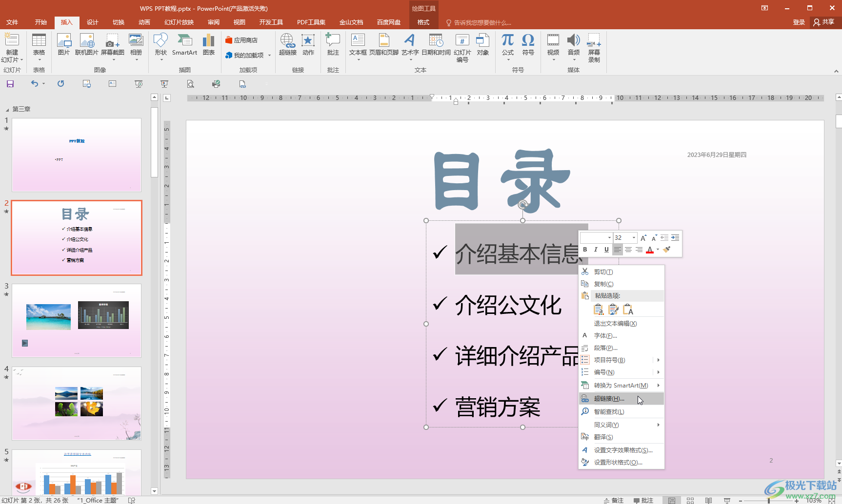Open the font size 32 dropdown
The width and height of the screenshot is (842, 504).
pyautogui.click(x=634, y=238)
